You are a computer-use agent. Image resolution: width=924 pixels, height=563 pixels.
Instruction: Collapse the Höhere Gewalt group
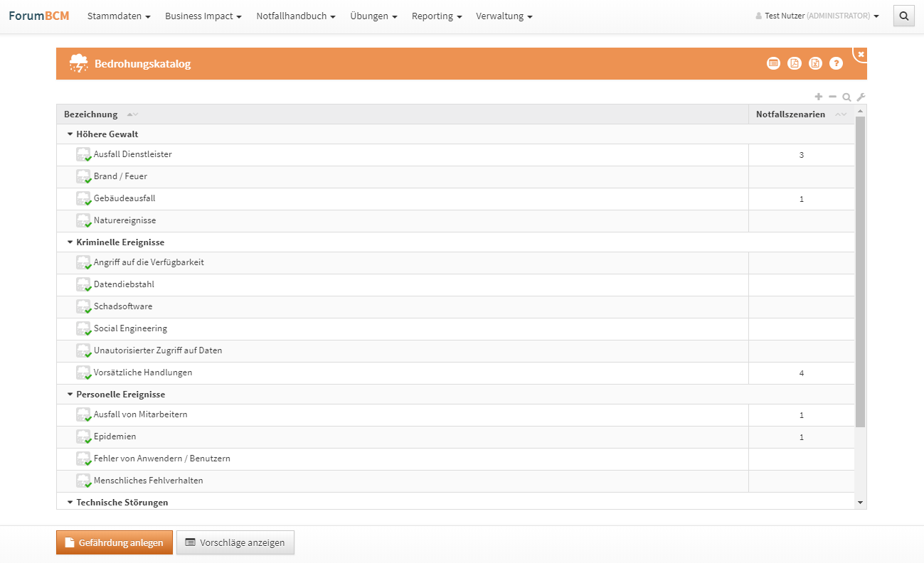click(70, 134)
